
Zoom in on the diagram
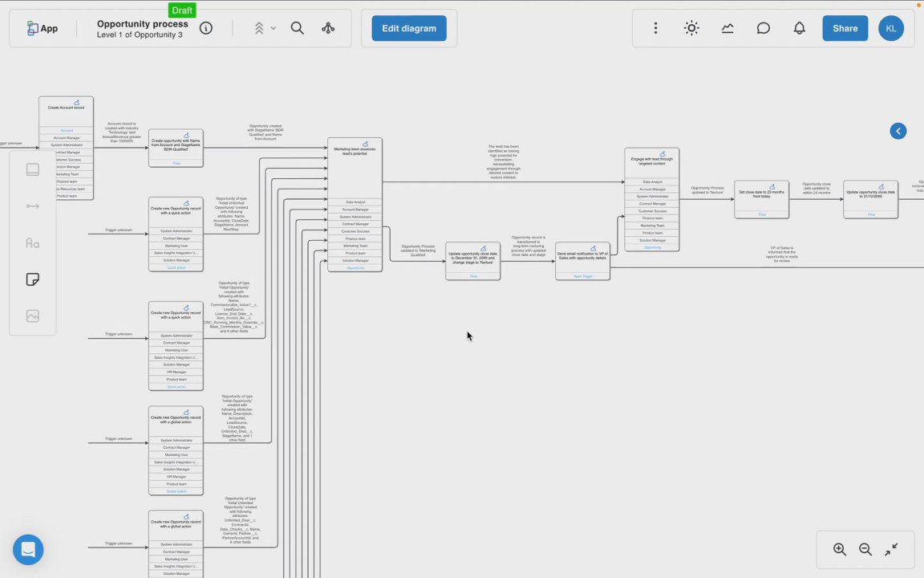pyautogui.click(x=840, y=549)
